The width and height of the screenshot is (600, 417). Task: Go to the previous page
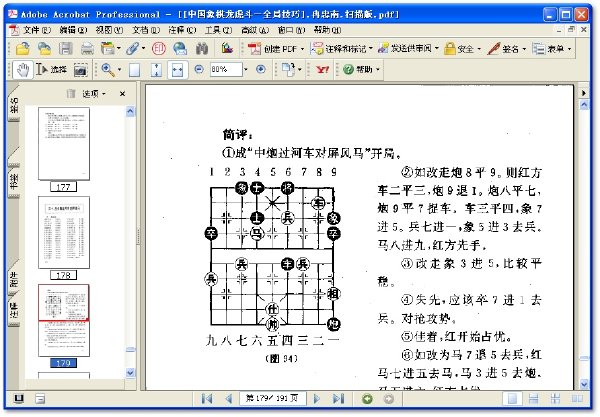pos(229,399)
